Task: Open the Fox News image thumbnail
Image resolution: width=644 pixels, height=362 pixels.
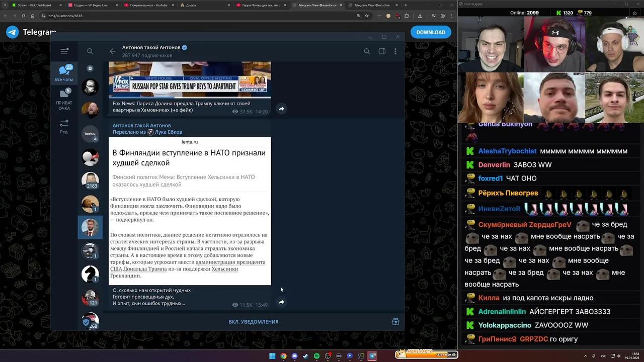Action: pyautogui.click(x=190, y=79)
